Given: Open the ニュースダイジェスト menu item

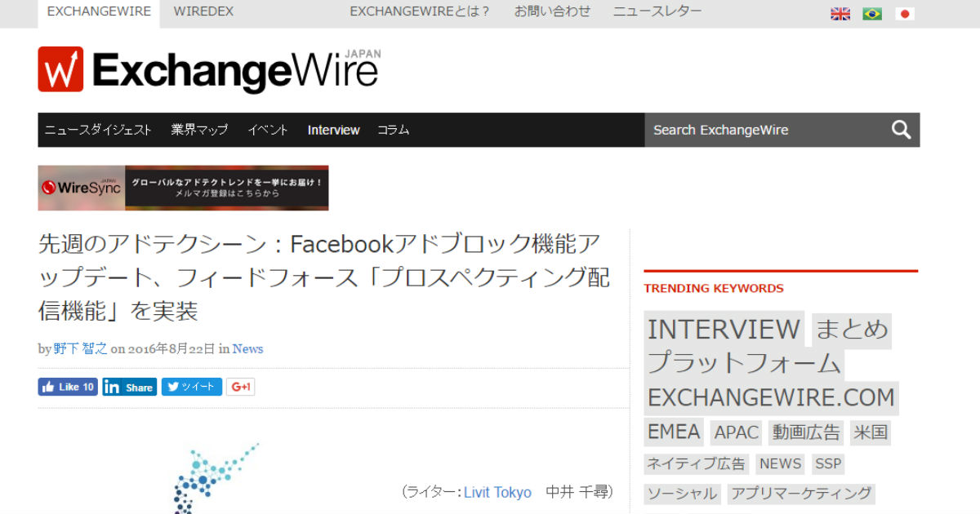Looking at the screenshot, I should coord(98,130).
